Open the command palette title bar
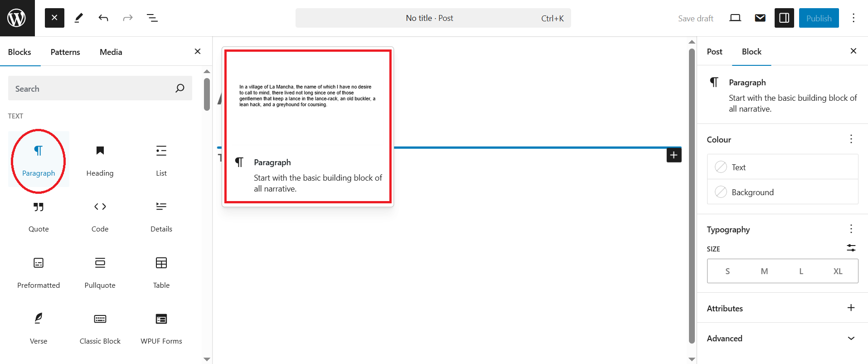Screen dimensions: 868x364 tap(433, 18)
